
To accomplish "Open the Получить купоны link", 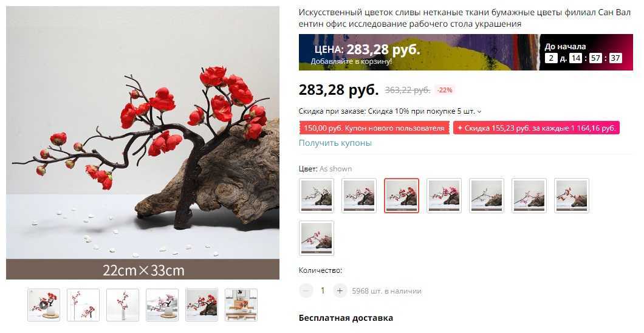I will pos(335,143).
